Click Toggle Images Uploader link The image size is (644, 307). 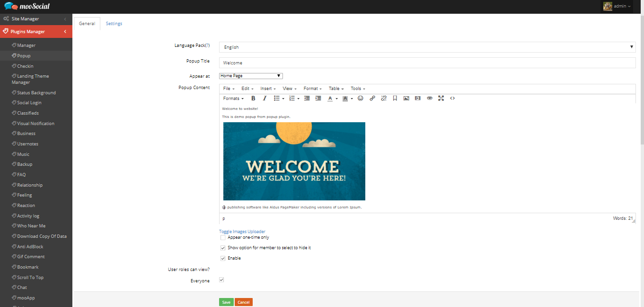click(x=242, y=232)
